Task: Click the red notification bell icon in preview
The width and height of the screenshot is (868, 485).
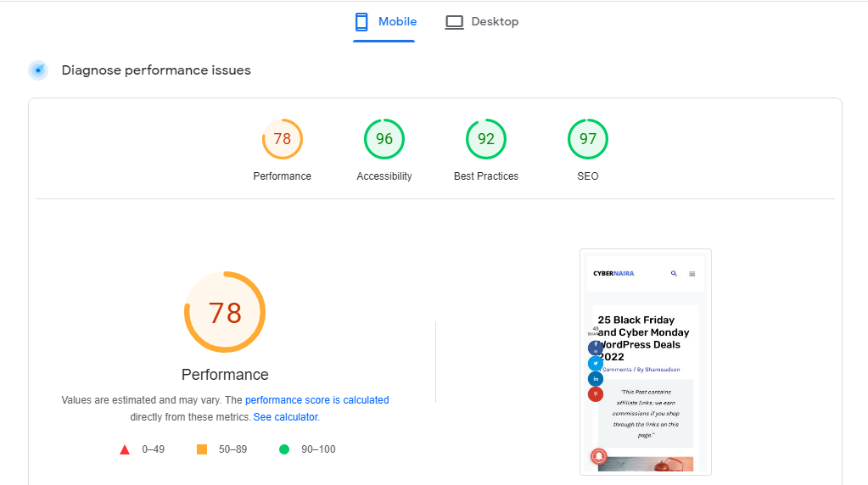Action: click(598, 456)
